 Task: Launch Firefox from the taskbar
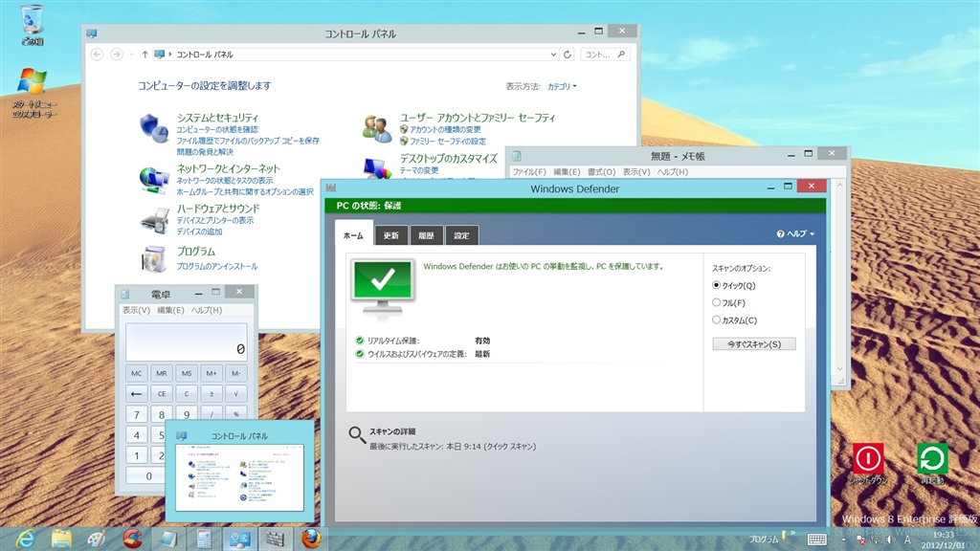tap(311, 539)
